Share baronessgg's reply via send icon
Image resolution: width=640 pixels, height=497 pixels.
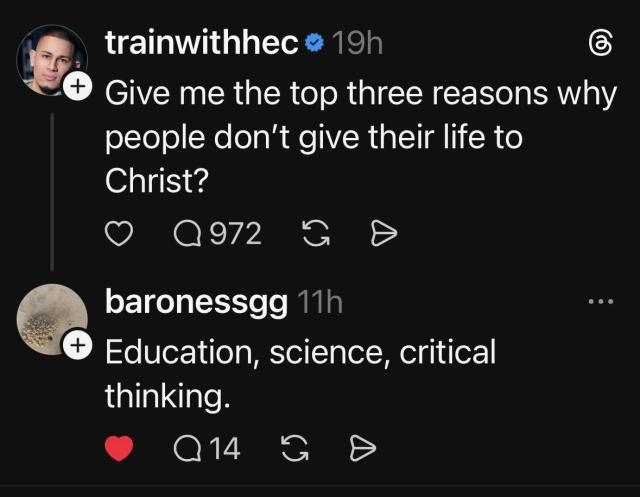(x=362, y=450)
